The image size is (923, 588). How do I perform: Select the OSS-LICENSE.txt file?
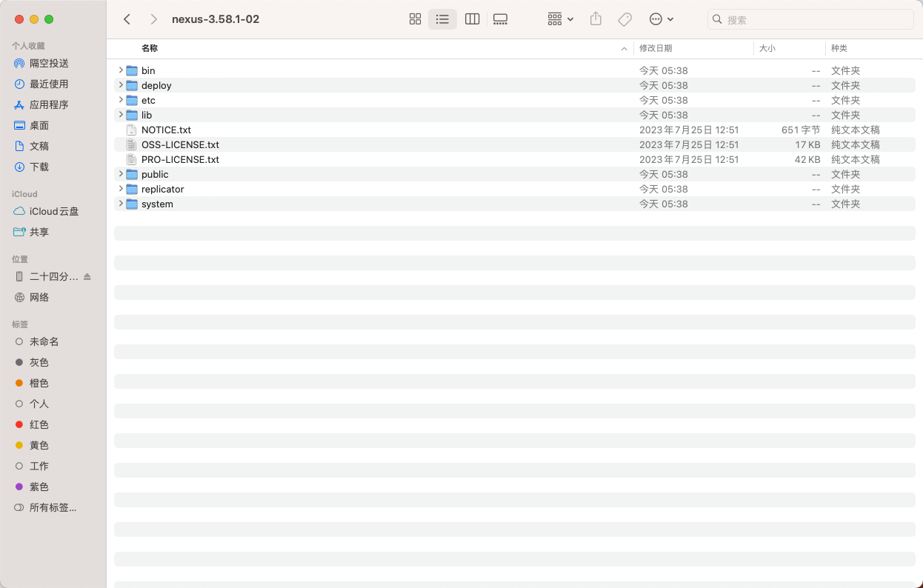[180, 145]
